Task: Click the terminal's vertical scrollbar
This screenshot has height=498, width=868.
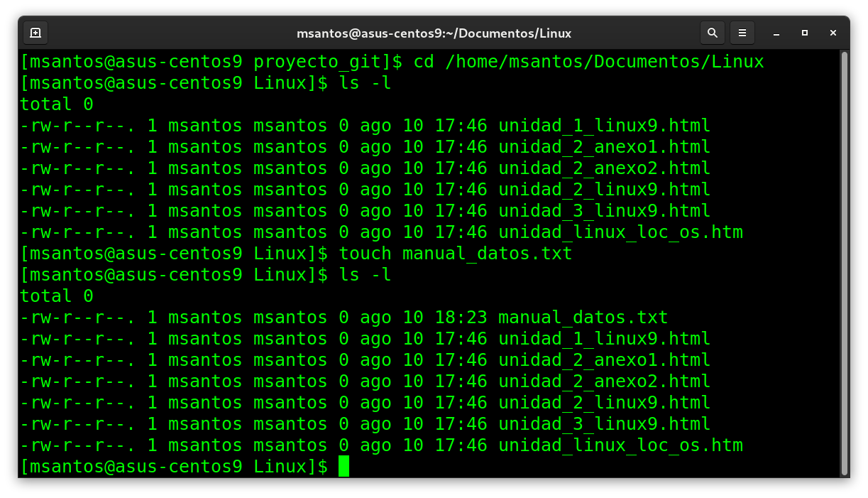Action: [844, 263]
